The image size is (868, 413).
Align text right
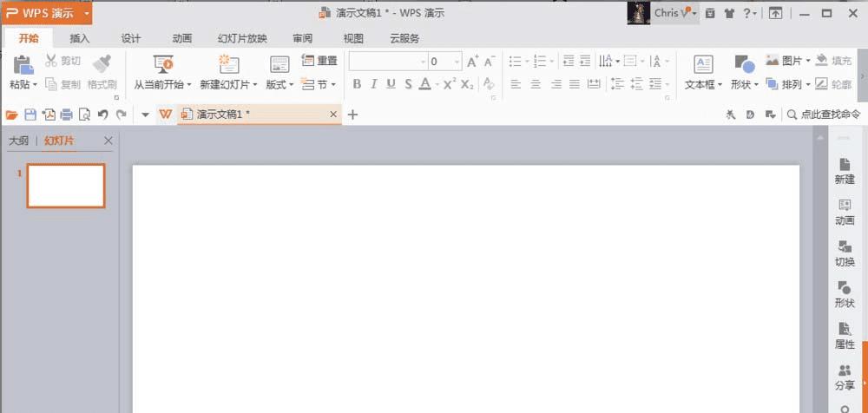click(x=556, y=84)
